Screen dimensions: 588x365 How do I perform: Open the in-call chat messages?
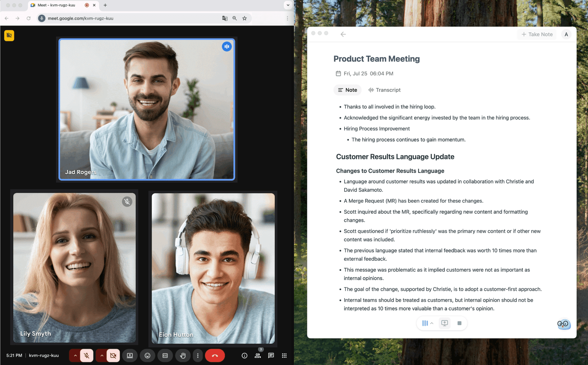click(271, 356)
